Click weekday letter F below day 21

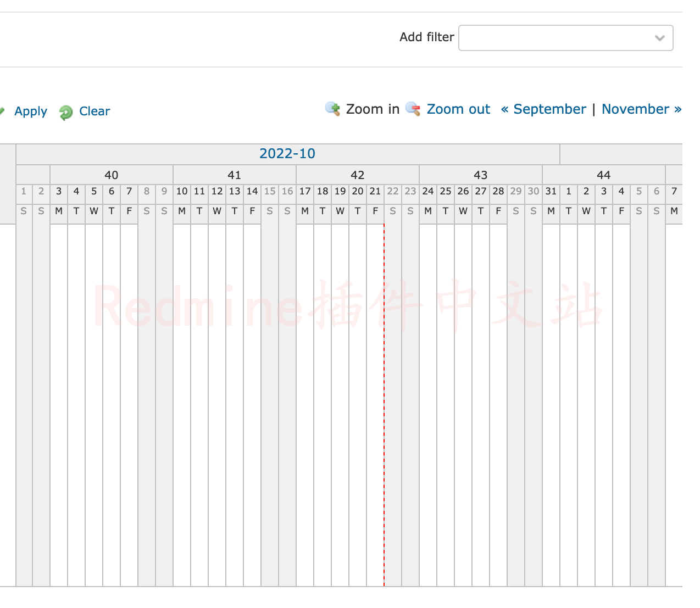(x=375, y=211)
